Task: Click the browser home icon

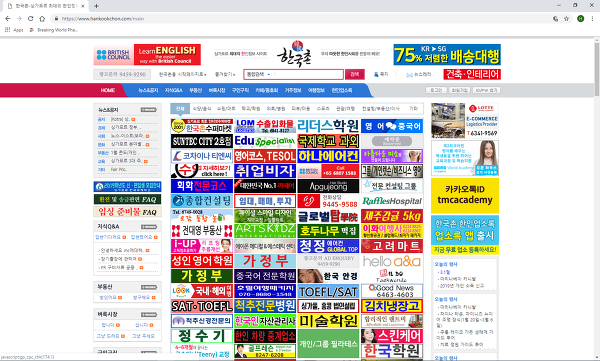Action: [42, 18]
